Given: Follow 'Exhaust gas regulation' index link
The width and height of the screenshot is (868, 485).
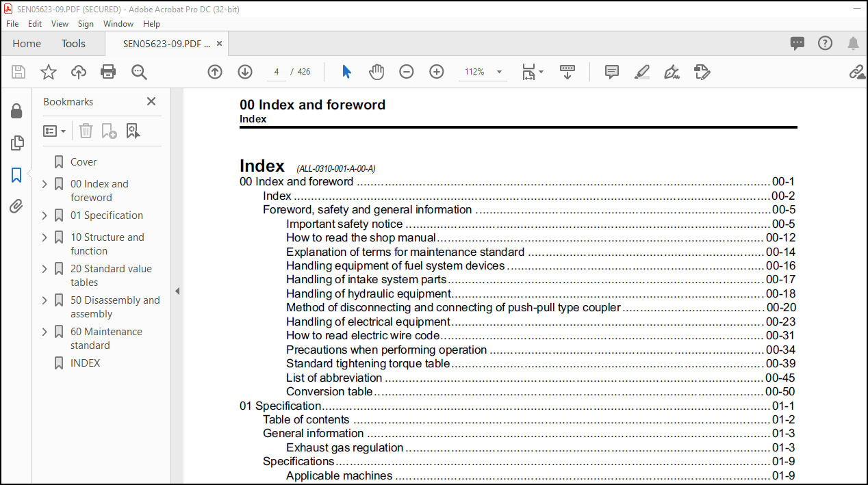Looking at the screenshot, I should click(344, 448).
